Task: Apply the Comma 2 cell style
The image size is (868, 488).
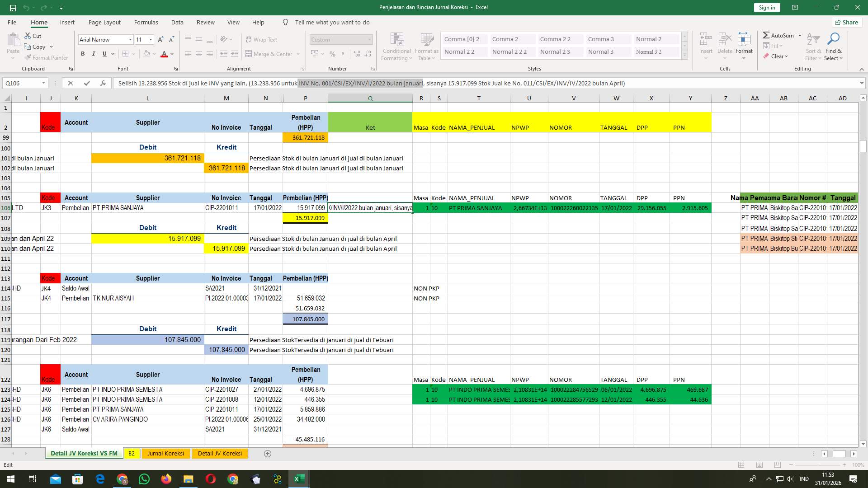Action: (x=511, y=39)
